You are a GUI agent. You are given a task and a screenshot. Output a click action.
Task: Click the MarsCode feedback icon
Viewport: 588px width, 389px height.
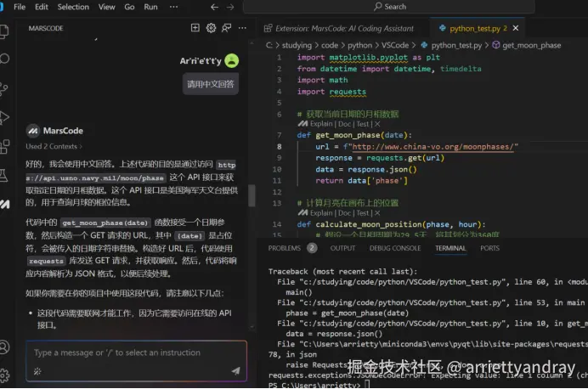pyautogui.click(x=227, y=28)
